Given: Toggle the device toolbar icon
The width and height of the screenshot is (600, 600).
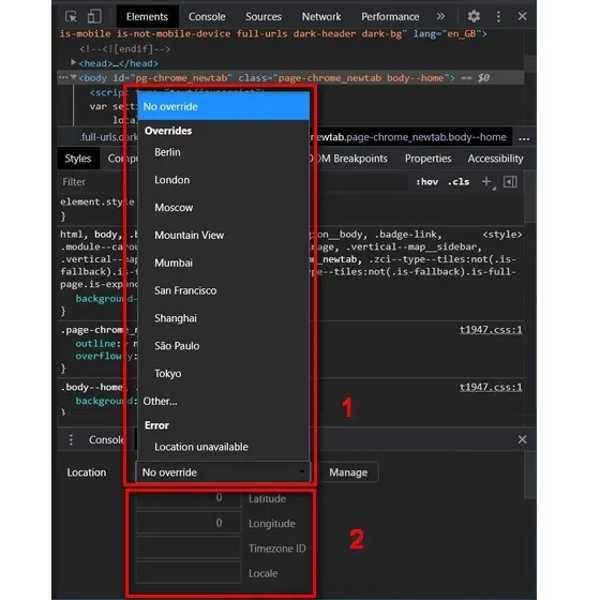Looking at the screenshot, I should 94,16.
